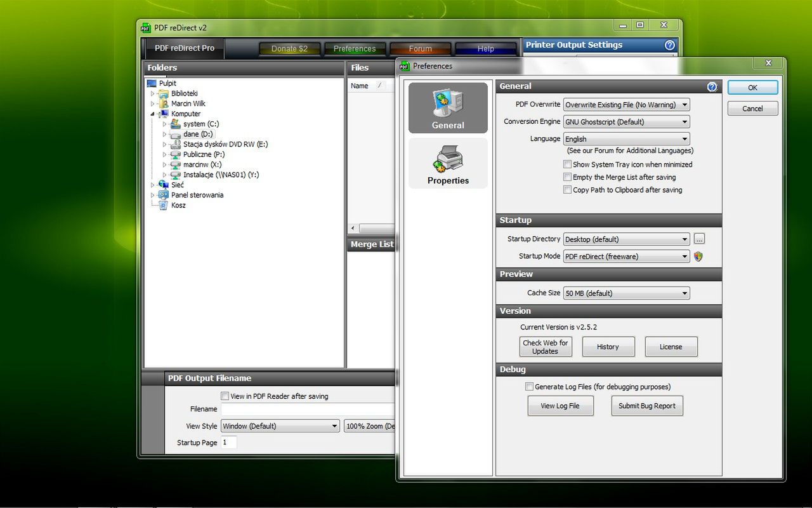Enable Empty the Merge List after saving
This screenshot has width=812, height=508.
click(x=568, y=177)
